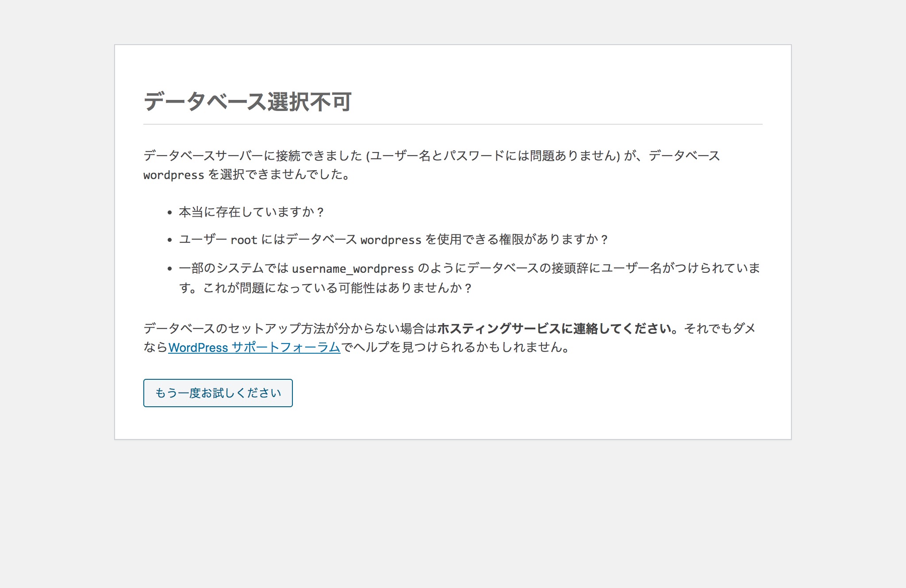Screen dimensions: 906x588
Task: Click データベースのセットアップ方法が分からない場合は text
Action: [x=290, y=328]
